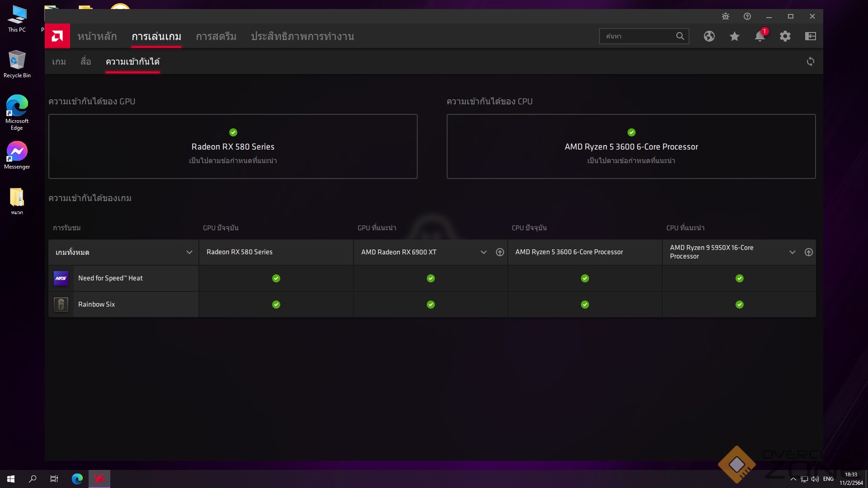Open the ประสิทธิภาพการทำงาน performance tab
Screen dimensions: 868x488
pos(302,36)
